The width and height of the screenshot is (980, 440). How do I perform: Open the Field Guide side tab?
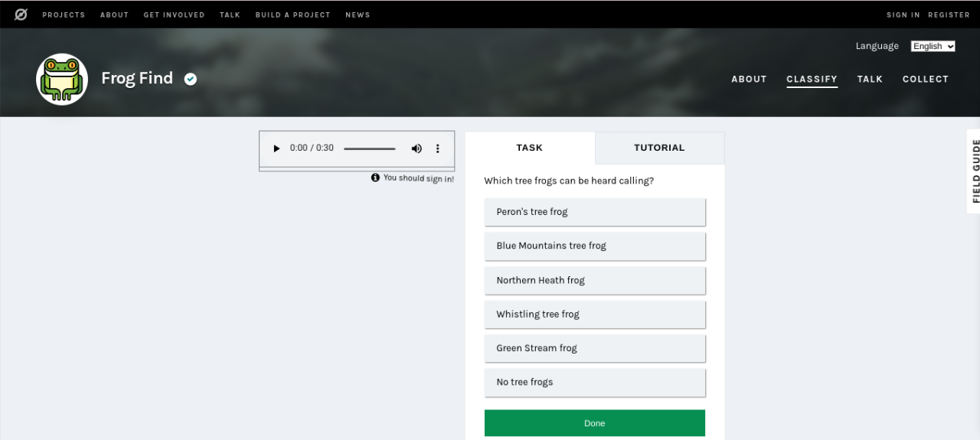[x=974, y=171]
